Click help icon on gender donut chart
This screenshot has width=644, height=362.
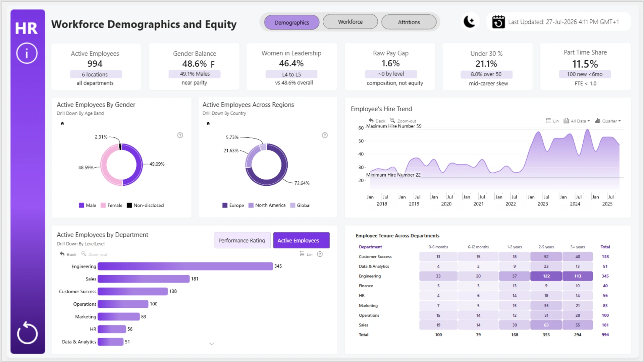[x=180, y=135]
